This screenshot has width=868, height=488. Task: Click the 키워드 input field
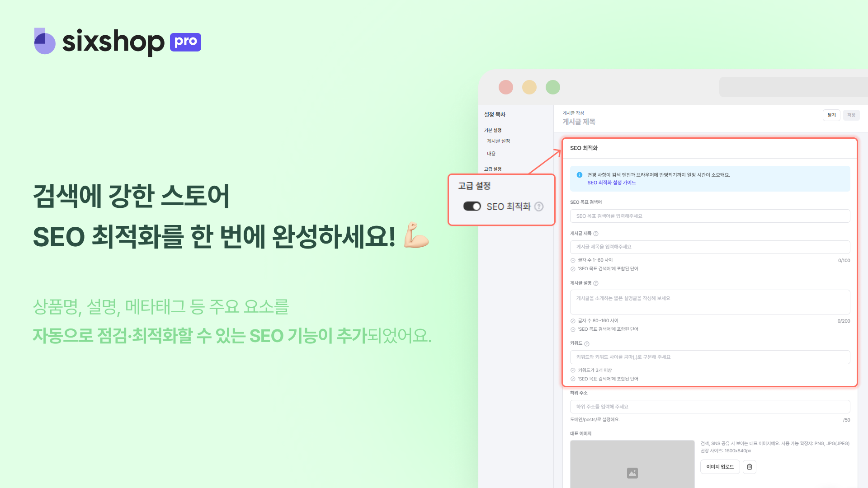pyautogui.click(x=710, y=357)
